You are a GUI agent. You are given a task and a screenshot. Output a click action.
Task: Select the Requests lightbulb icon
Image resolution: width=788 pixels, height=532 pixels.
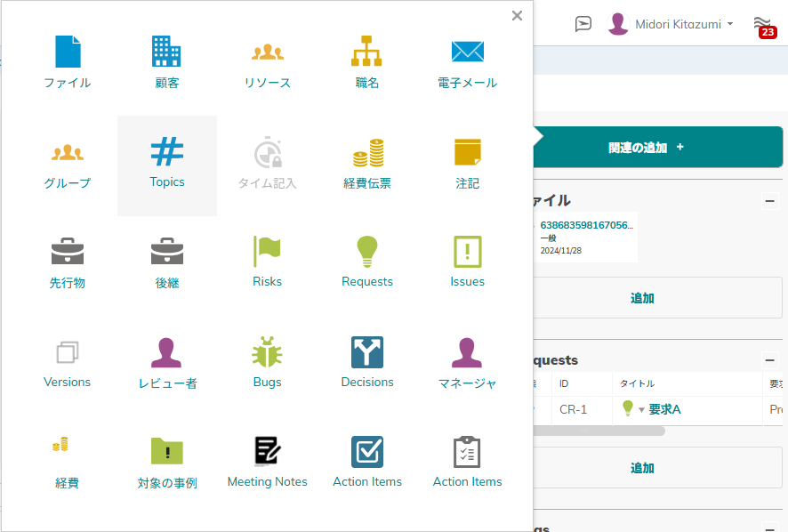pyautogui.click(x=366, y=252)
